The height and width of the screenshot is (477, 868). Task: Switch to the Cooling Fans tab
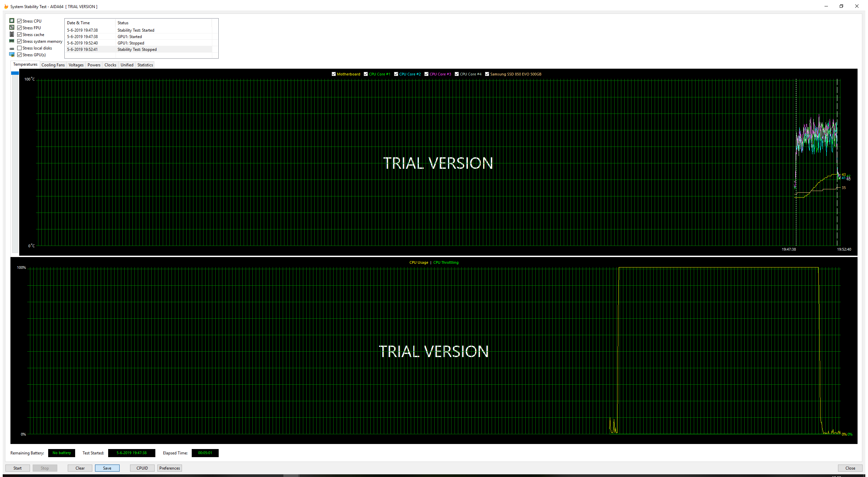(x=53, y=65)
